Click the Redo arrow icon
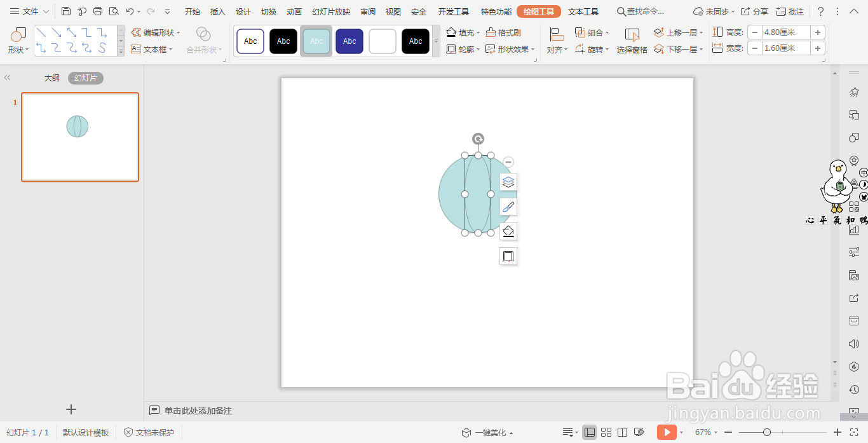 coord(151,11)
